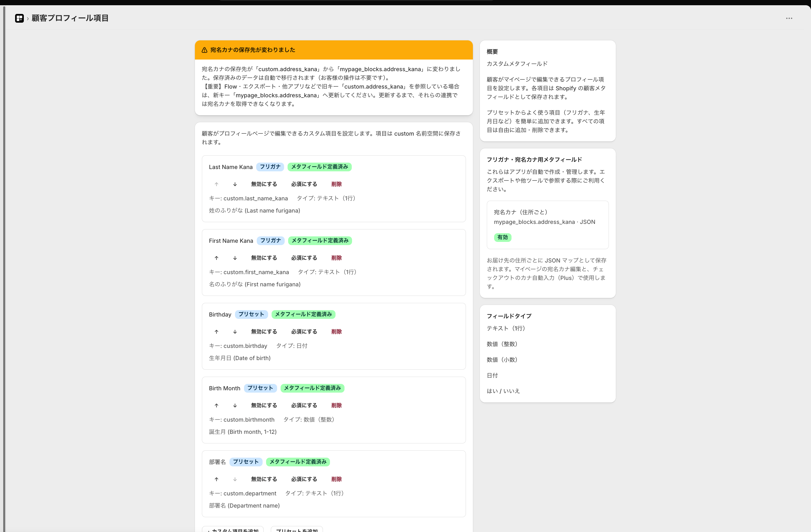The width and height of the screenshot is (811, 532).
Task: Click 姓のふりがな (Last name furigana) description
Action: point(254,211)
